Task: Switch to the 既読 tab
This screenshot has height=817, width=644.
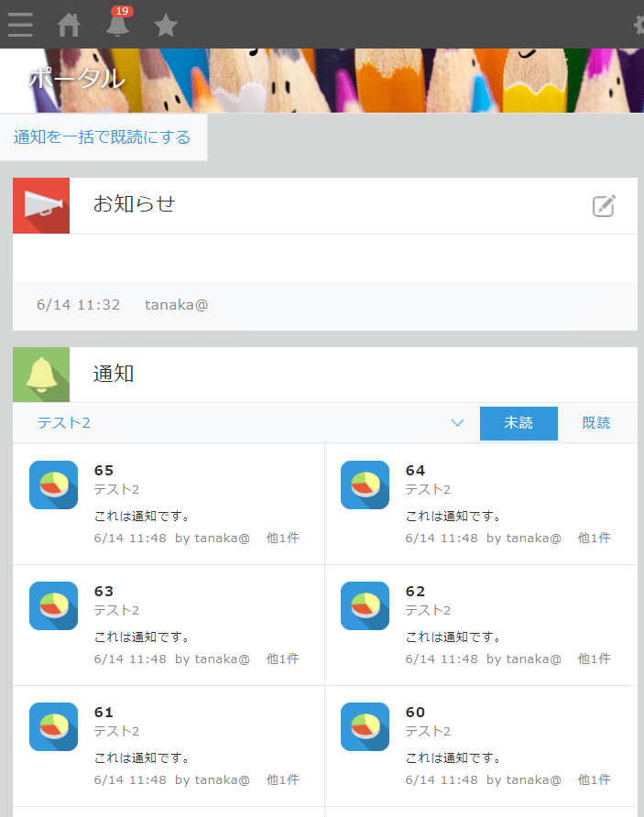Action: 596,423
